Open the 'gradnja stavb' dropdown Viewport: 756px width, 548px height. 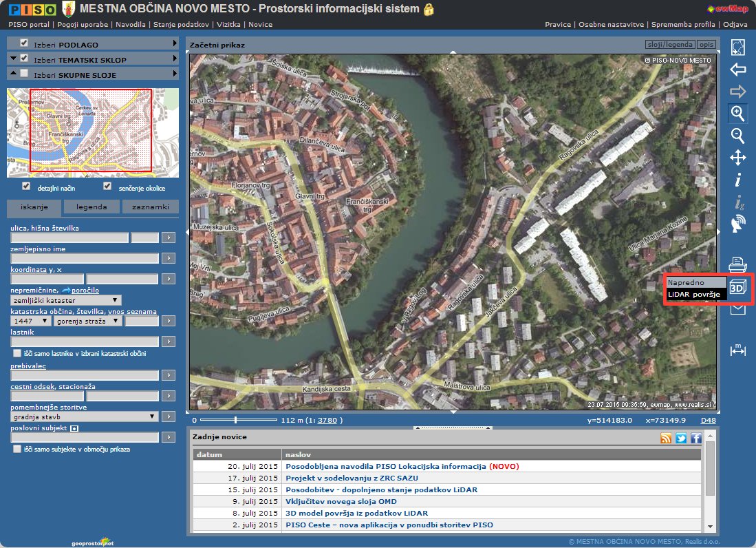pos(85,417)
